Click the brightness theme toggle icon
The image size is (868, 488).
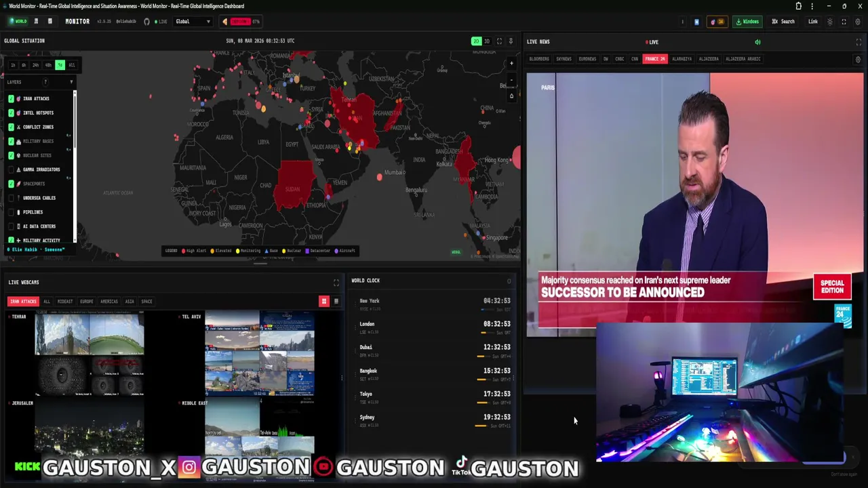(830, 22)
